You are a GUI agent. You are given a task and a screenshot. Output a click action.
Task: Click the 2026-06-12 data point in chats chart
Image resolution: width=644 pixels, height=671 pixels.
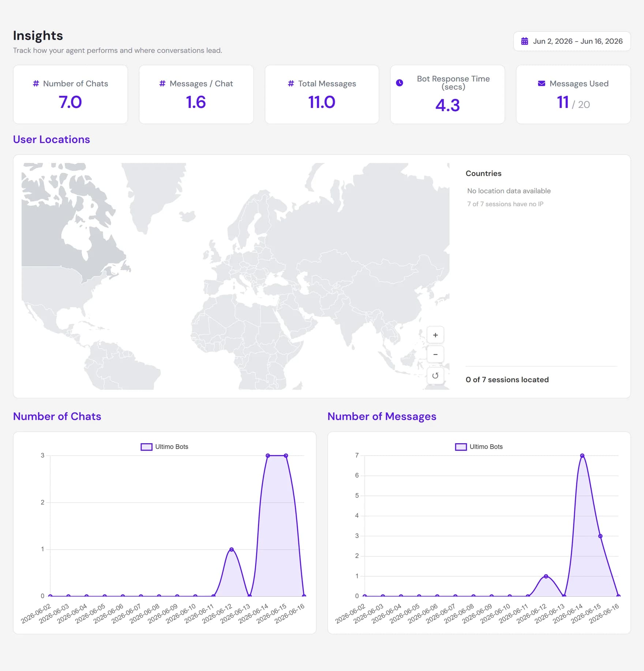[x=231, y=550]
